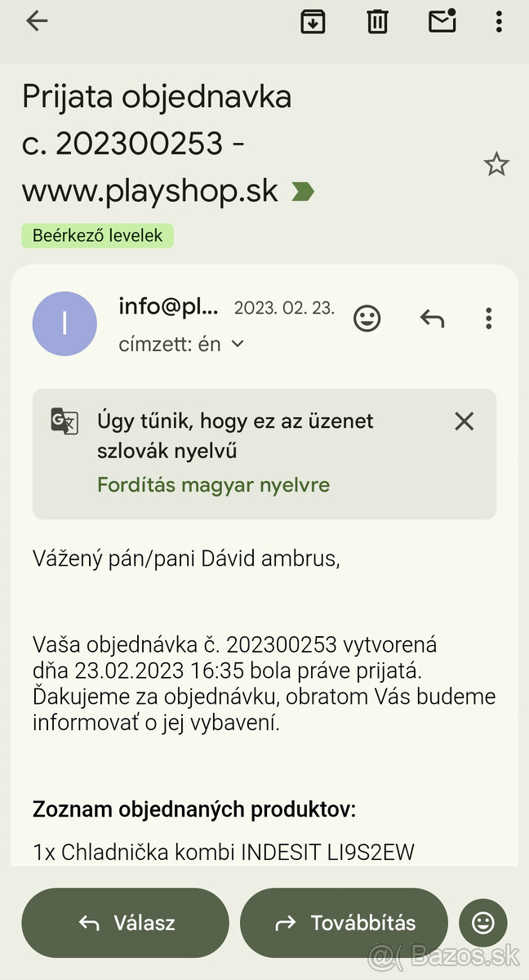
Task: Expand sender name info@pl... details
Action: pos(168,307)
